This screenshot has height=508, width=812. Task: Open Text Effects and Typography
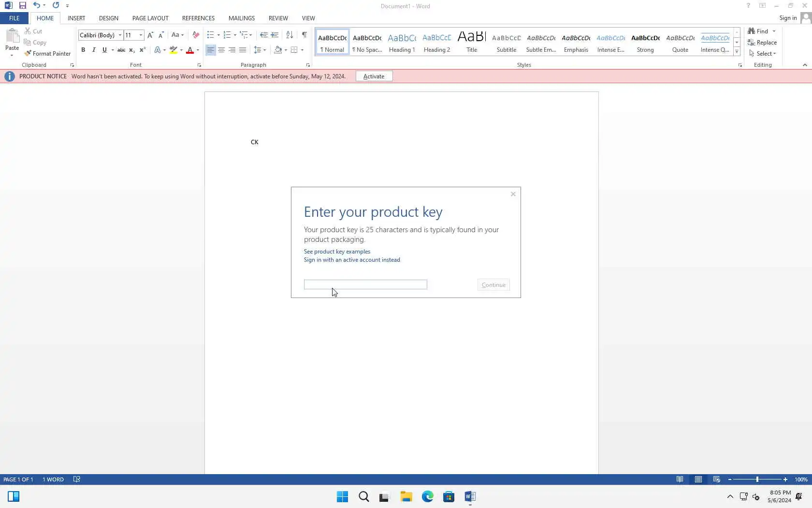coord(158,50)
